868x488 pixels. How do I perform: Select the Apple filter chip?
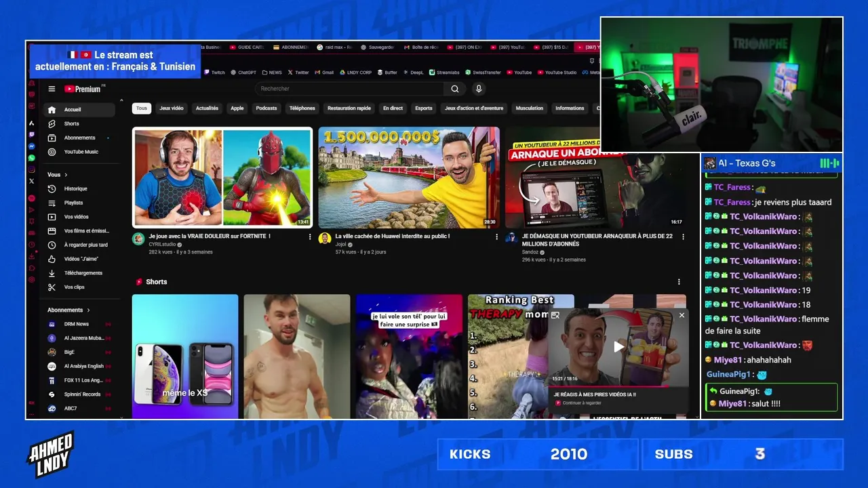(237, 108)
